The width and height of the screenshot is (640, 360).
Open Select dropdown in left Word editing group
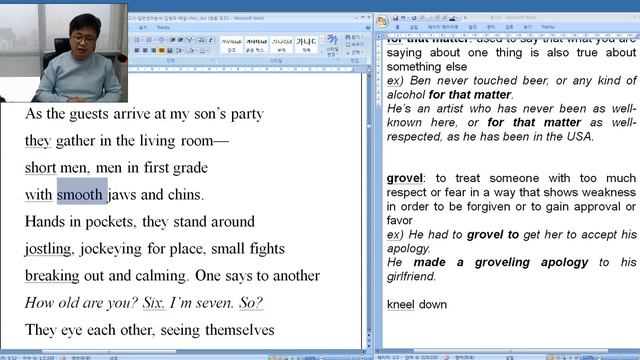(x=354, y=53)
